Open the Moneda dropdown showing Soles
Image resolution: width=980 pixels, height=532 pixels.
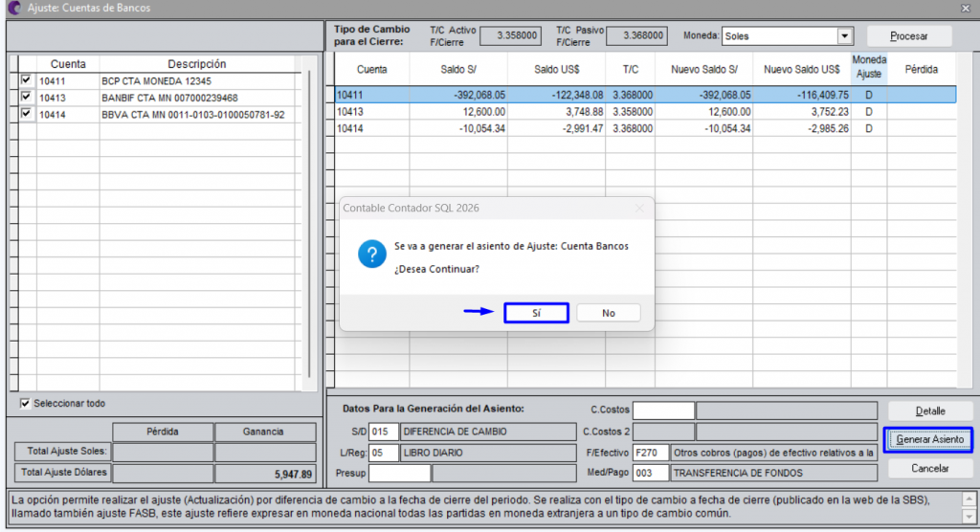844,36
